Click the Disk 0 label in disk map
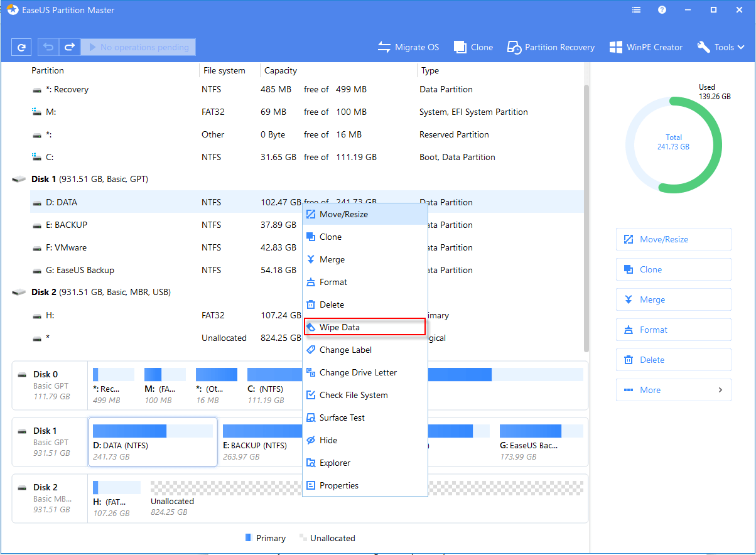 point(45,374)
